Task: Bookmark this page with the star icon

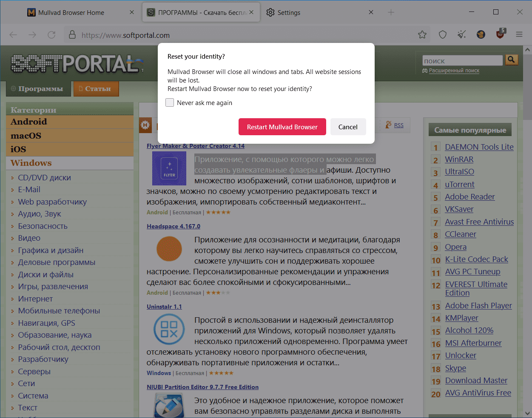Action: 422,35
